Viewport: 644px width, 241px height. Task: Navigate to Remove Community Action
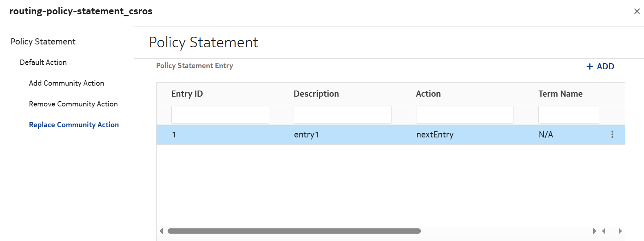(73, 104)
